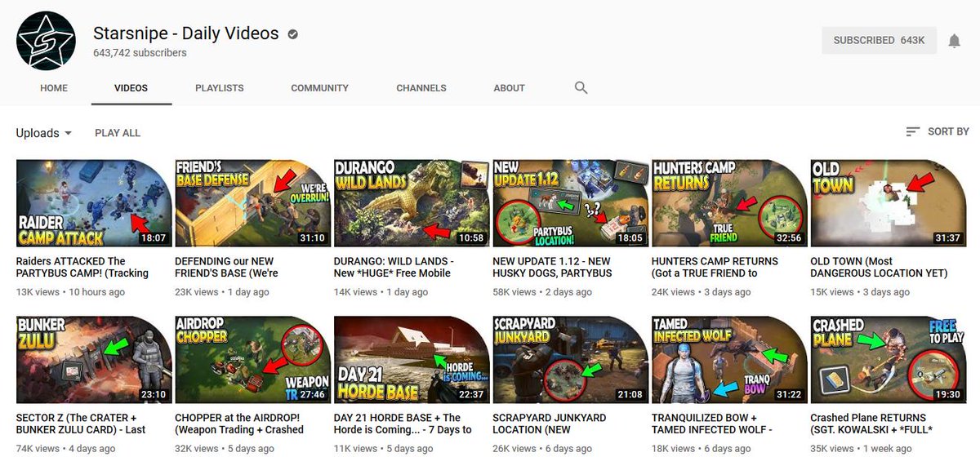This screenshot has height=457, width=980.
Task: Expand the Uploads dropdown
Action: (44, 133)
